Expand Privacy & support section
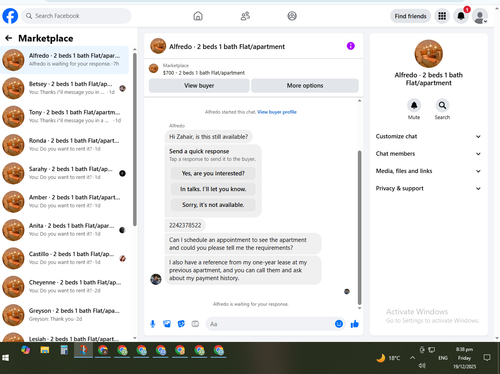Viewport: 500px width, 374px height. point(428,188)
